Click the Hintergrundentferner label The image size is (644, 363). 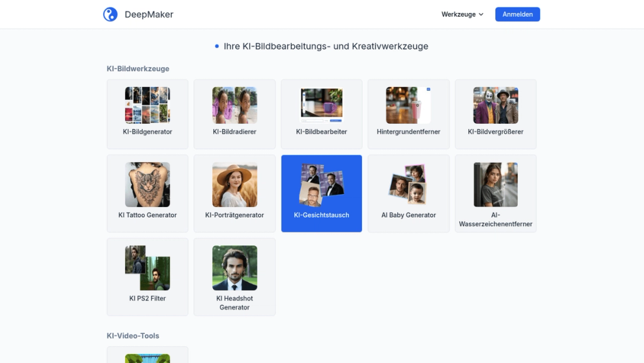click(408, 132)
